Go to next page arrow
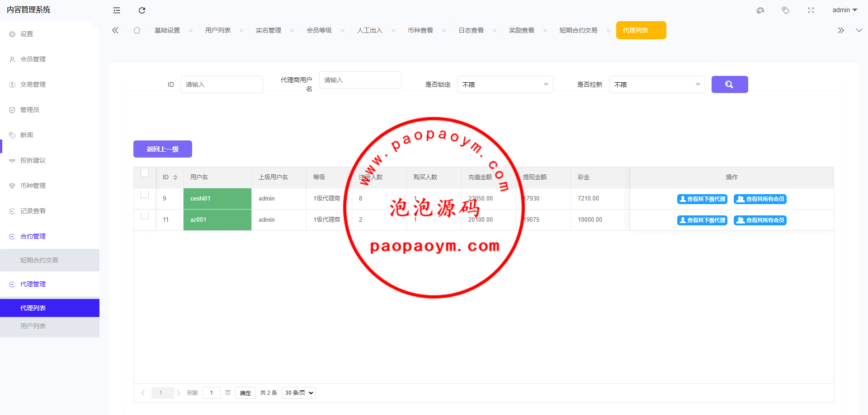The image size is (868, 415). (179, 393)
